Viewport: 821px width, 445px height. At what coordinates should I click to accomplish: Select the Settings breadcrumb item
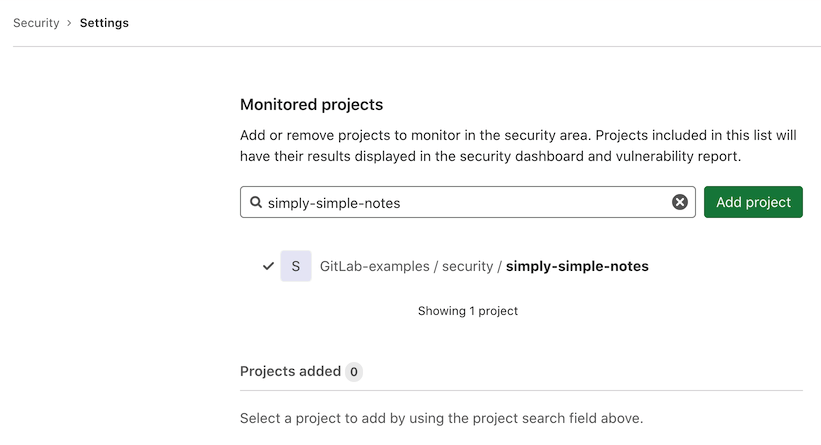tap(103, 23)
